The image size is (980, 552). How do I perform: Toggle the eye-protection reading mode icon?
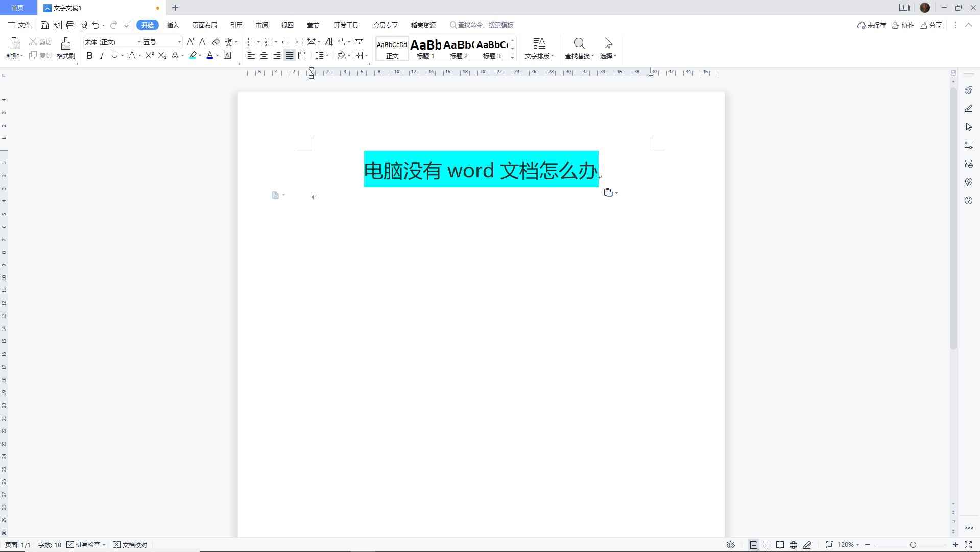[730, 545]
